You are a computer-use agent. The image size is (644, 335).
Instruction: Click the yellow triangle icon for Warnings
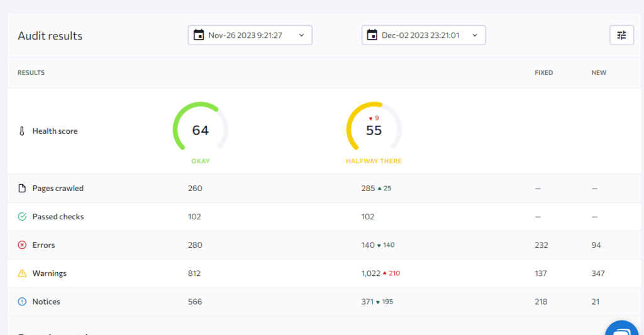click(22, 273)
